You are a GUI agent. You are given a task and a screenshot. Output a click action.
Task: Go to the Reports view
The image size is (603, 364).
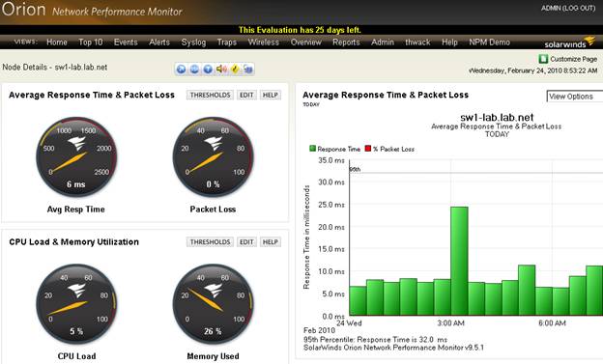[x=346, y=42]
